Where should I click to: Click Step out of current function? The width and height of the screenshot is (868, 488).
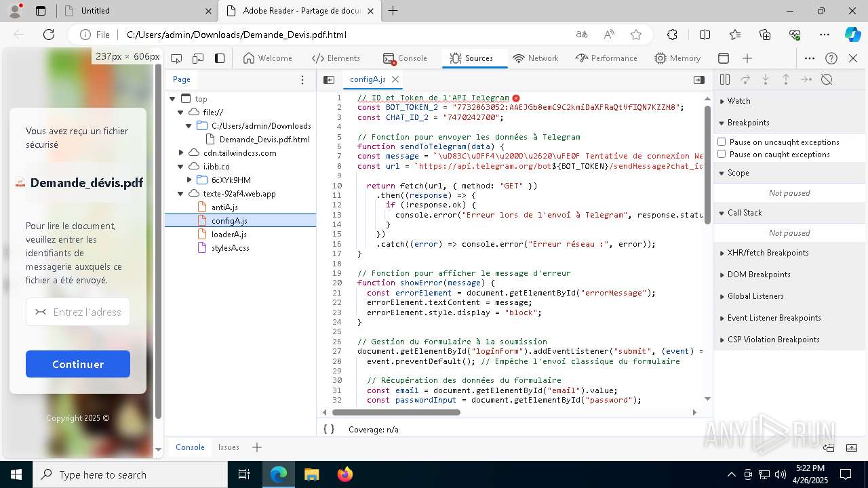click(x=786, y=79)
